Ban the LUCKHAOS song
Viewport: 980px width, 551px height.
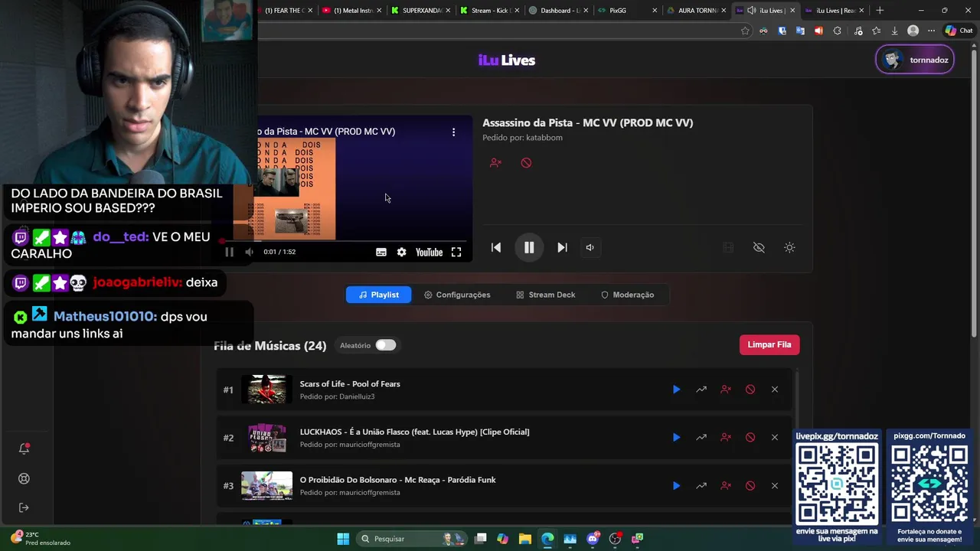point(750,438)
